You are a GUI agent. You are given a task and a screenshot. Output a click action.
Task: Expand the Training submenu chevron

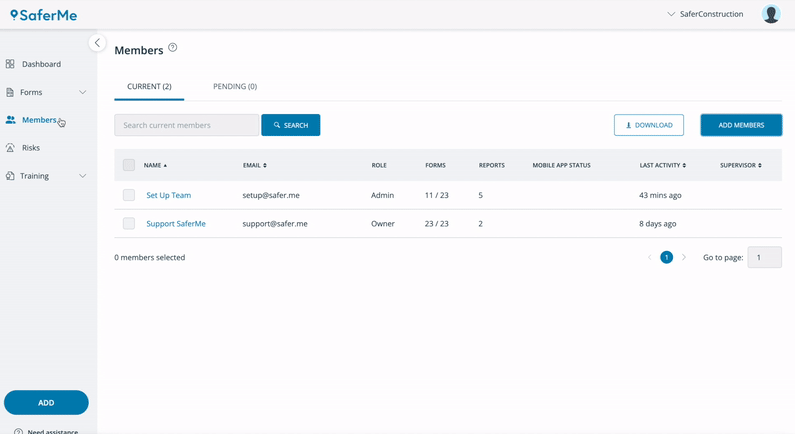pos(83,176)
